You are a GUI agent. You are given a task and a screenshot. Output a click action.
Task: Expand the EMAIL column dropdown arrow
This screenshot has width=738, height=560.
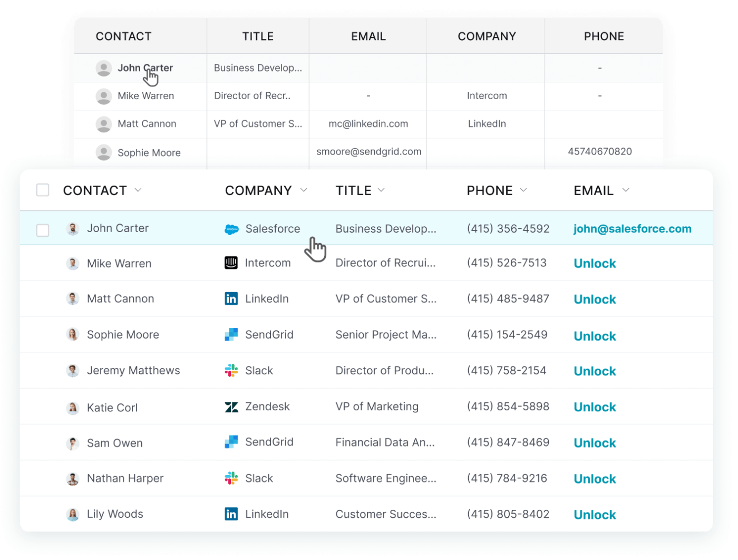pos(626,190)
